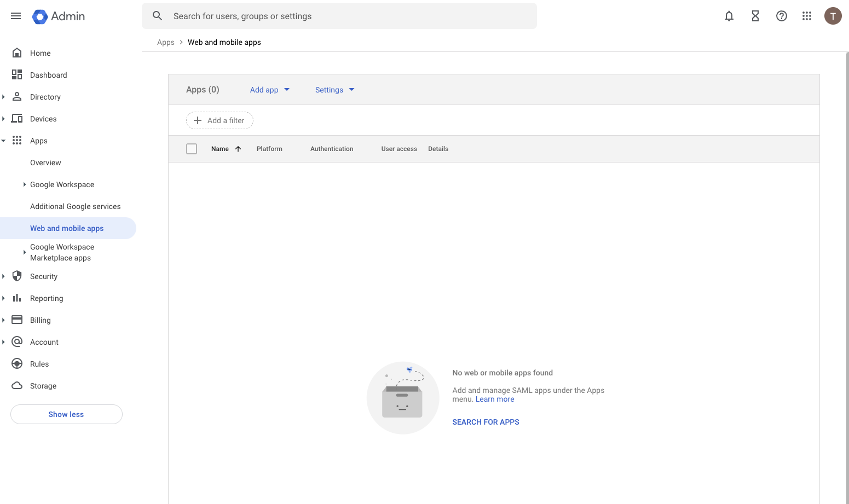
Task: Open the account avatar menu
Action: pos(833,16)
